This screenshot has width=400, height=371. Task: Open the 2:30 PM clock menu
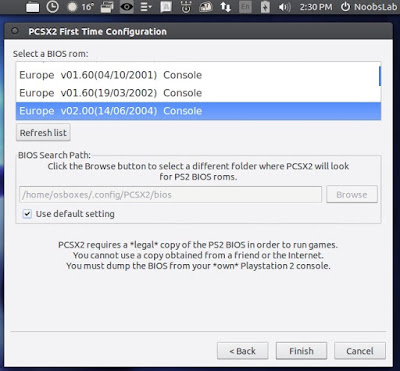pyautogui.click(x=316, y=7)
